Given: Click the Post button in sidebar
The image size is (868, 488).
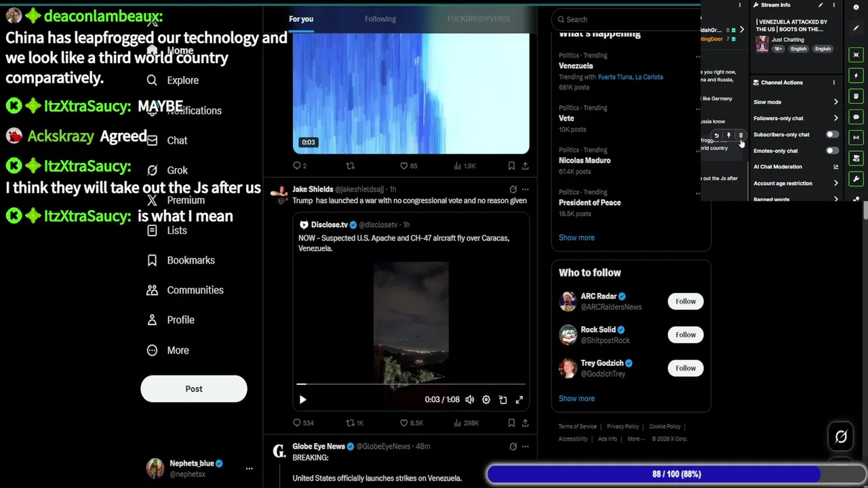Looking at the screenshot, I should (194, 389).
